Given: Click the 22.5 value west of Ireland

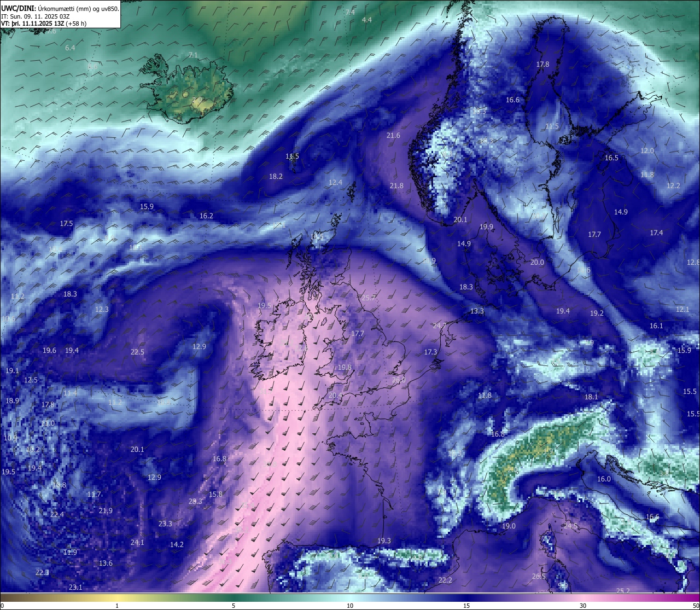Looking at the screenshot, I should (x=137, y=352).
